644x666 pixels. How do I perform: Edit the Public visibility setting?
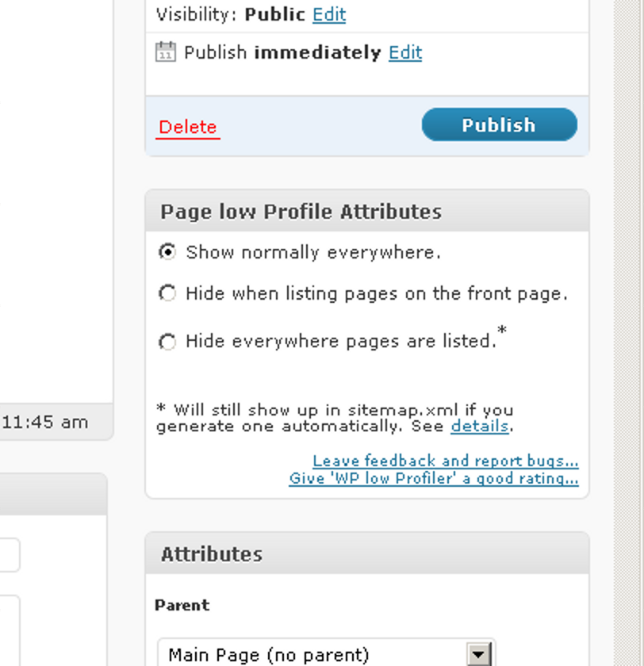coord(329,14)
